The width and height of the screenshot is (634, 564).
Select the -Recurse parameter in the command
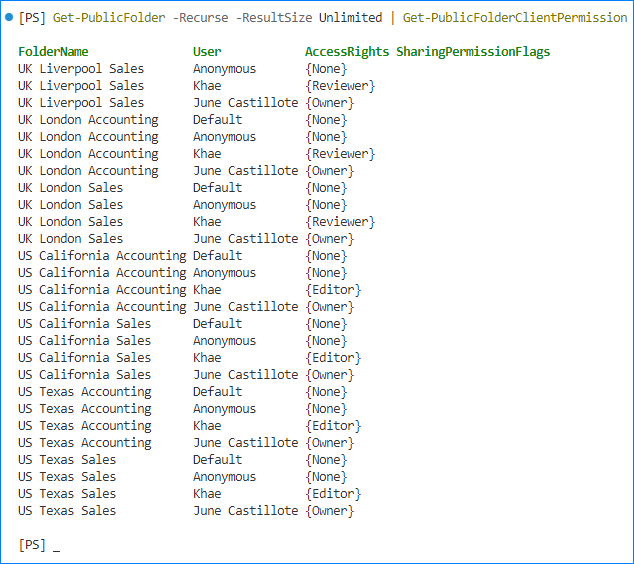tap(200, 18)
